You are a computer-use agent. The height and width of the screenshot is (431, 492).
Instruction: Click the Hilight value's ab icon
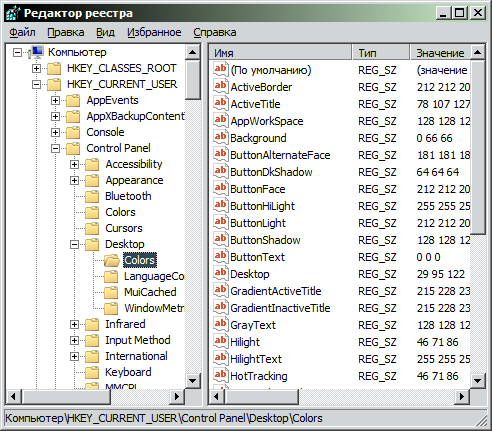[x=220, y=342]
